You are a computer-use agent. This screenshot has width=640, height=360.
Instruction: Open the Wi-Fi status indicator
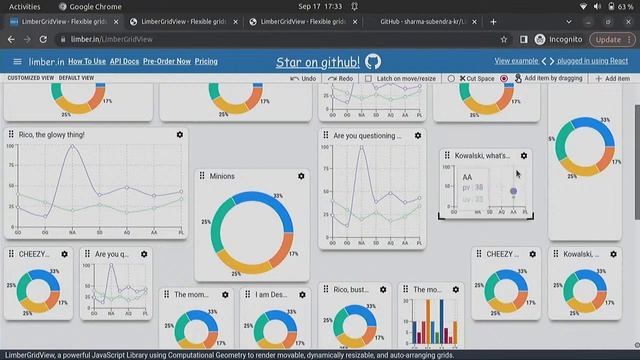point(584,7)
